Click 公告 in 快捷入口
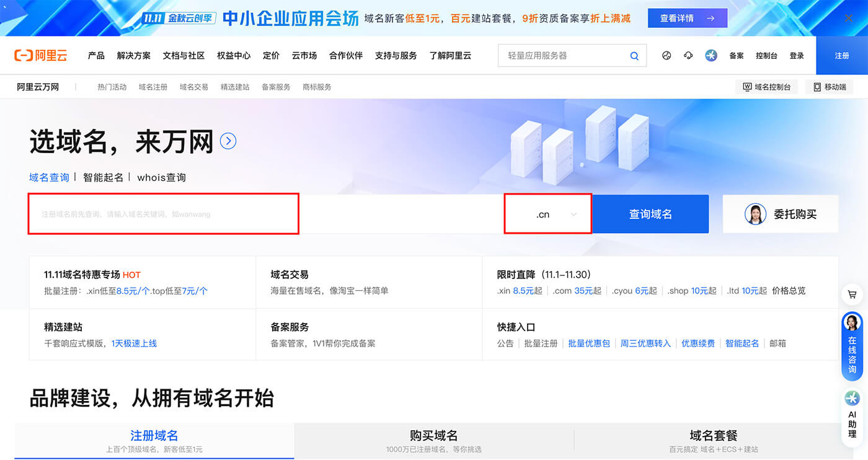This screenshot has height=460, width=868. point(505,343)
